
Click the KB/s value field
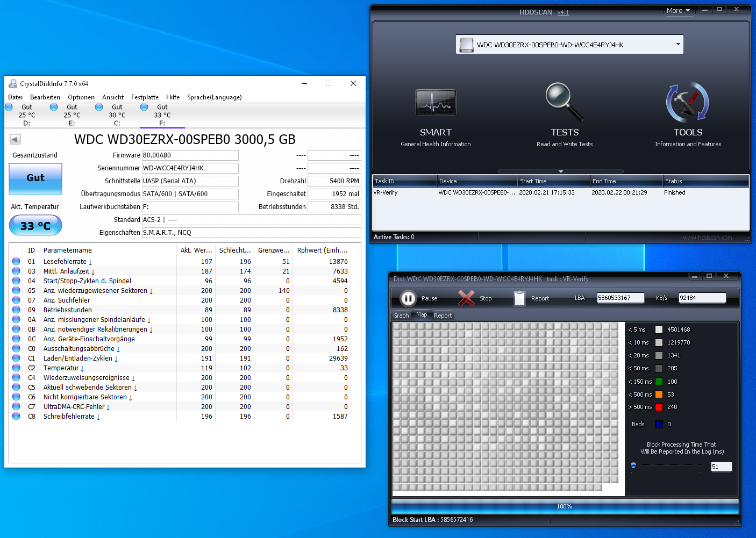(702, 298)
